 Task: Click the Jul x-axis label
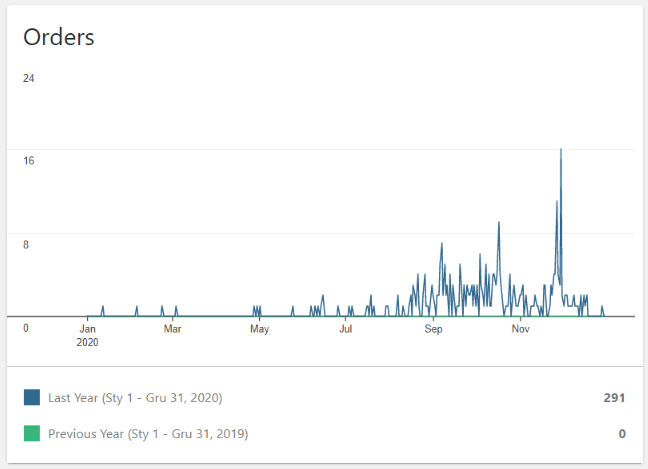point(346,328)
